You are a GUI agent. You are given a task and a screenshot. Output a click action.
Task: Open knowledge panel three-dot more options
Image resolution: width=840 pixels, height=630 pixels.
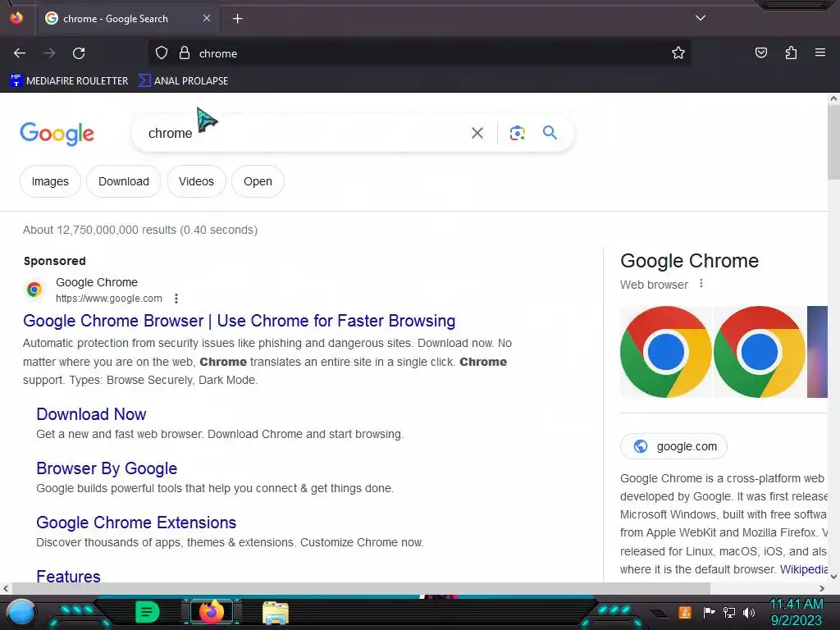701,283
